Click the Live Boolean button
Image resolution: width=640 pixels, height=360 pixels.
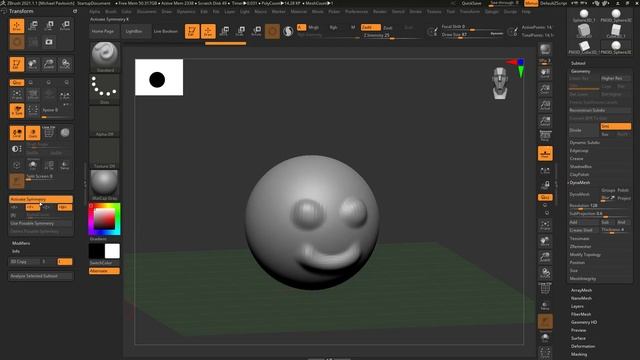pyautogui.click(x=166, y=31)
